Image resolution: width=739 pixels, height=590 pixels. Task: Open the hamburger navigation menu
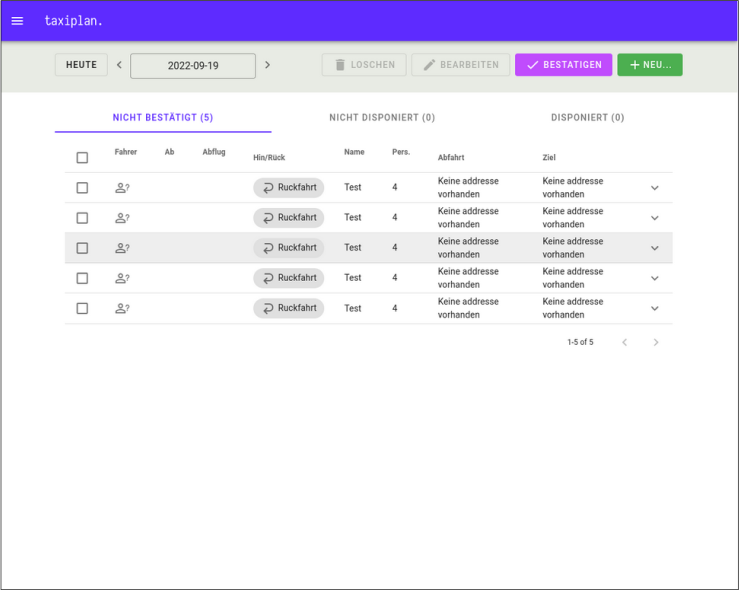[x=17, y=21]
